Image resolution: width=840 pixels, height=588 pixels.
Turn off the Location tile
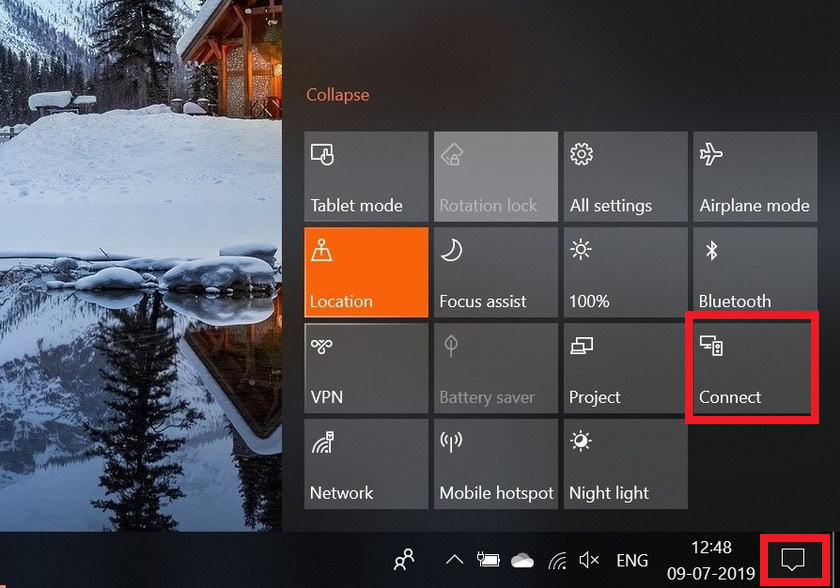pos(366,272)
